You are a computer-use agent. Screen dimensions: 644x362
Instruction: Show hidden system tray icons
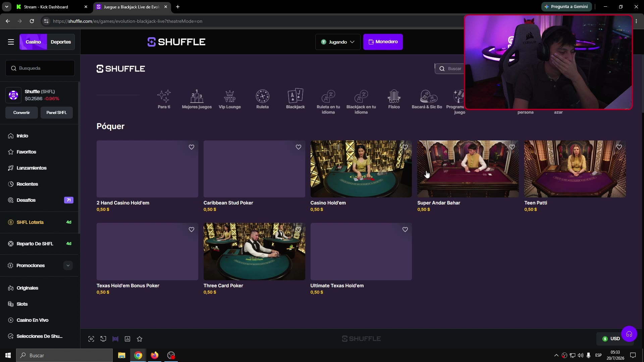point(556,355)
